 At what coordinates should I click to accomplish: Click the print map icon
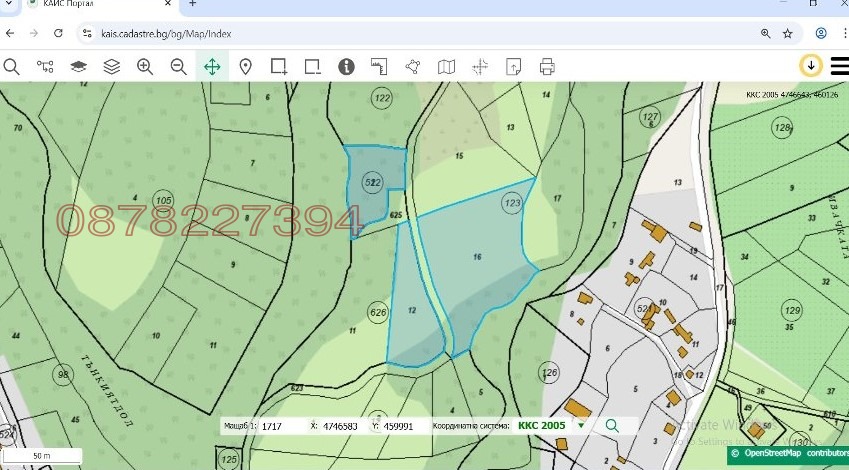pos(547,67)
